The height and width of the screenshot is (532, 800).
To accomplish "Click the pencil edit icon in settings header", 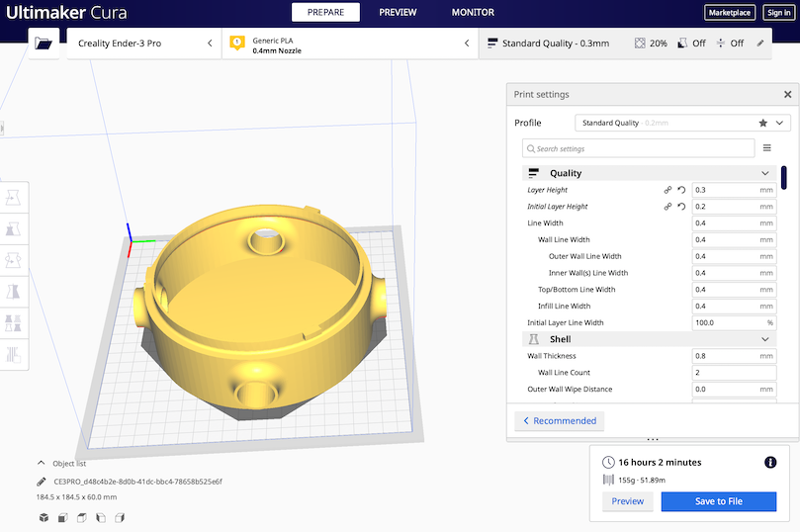I will point(760,44).
